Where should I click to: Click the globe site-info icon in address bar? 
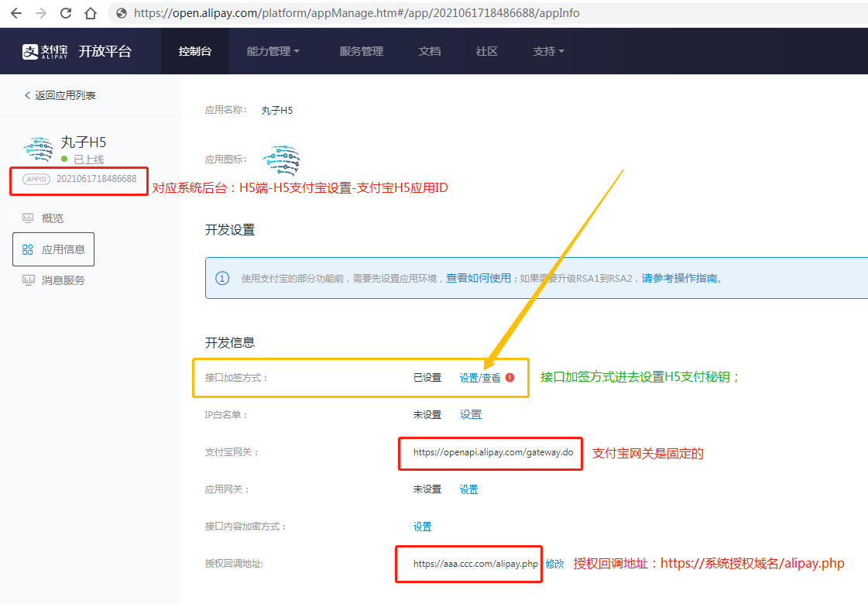(x=122, y=13)
